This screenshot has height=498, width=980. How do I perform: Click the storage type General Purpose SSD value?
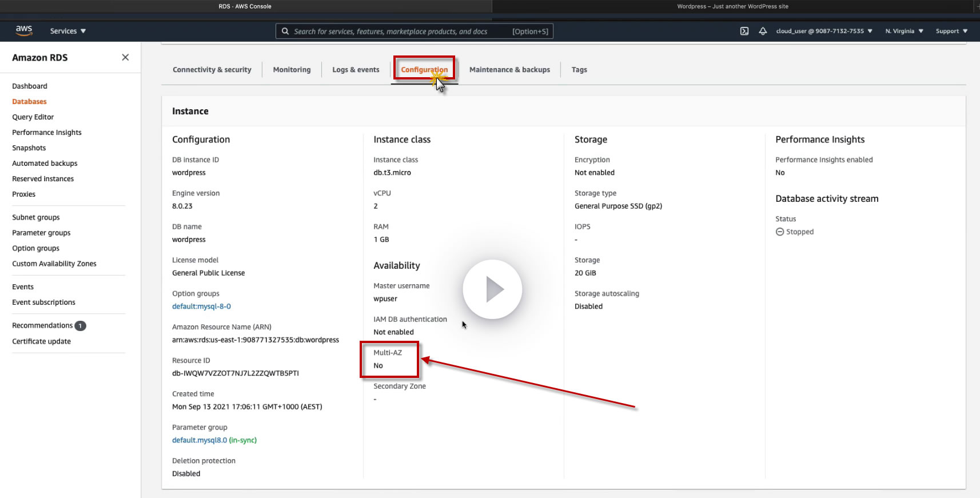[618, 206]
